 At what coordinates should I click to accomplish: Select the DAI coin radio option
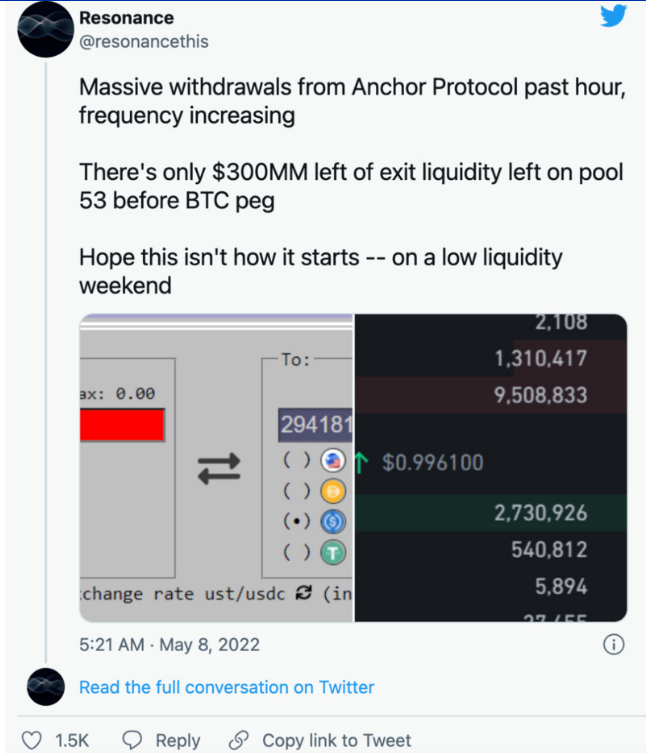(x=296, y=491)
